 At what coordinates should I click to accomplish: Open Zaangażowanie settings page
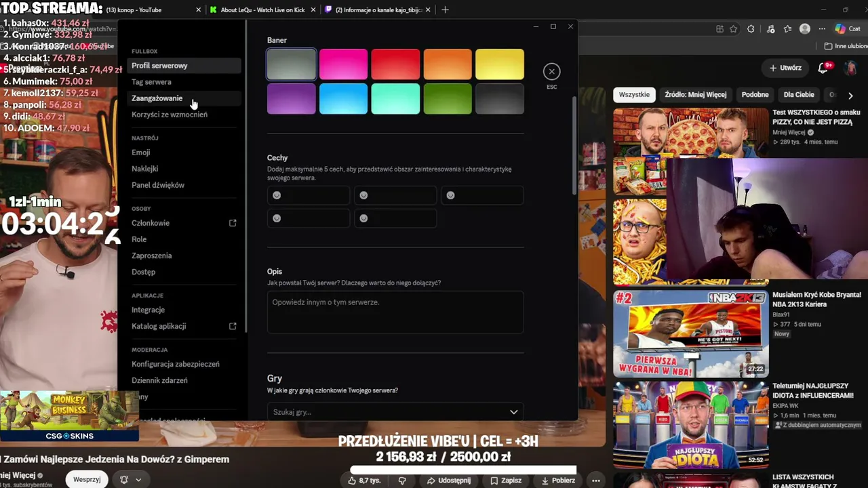pos(184,98)
